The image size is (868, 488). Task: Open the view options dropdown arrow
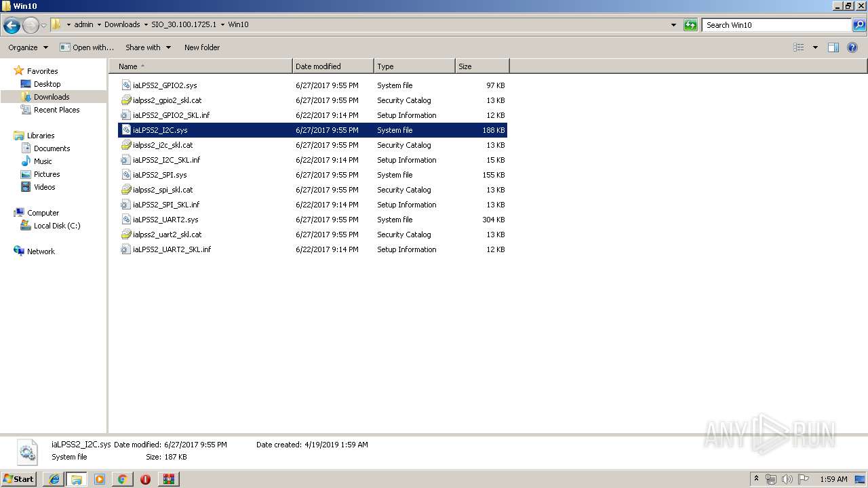[x=815, y=47]
